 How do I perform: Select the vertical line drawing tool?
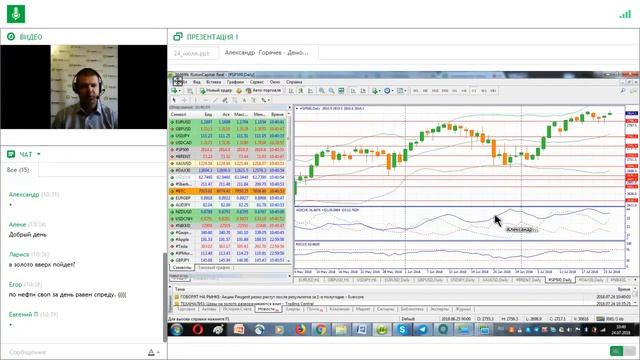pyautogui.click(x=196, y=100)
